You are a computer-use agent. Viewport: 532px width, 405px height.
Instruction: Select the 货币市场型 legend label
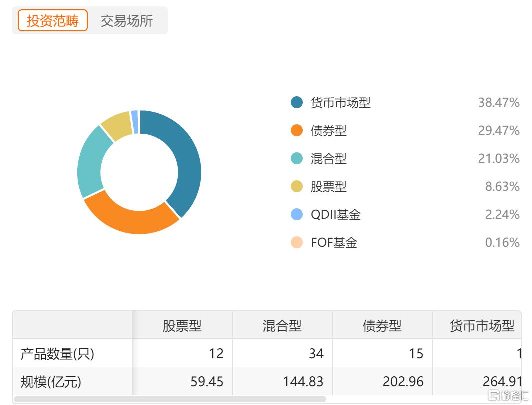[340, 103]
